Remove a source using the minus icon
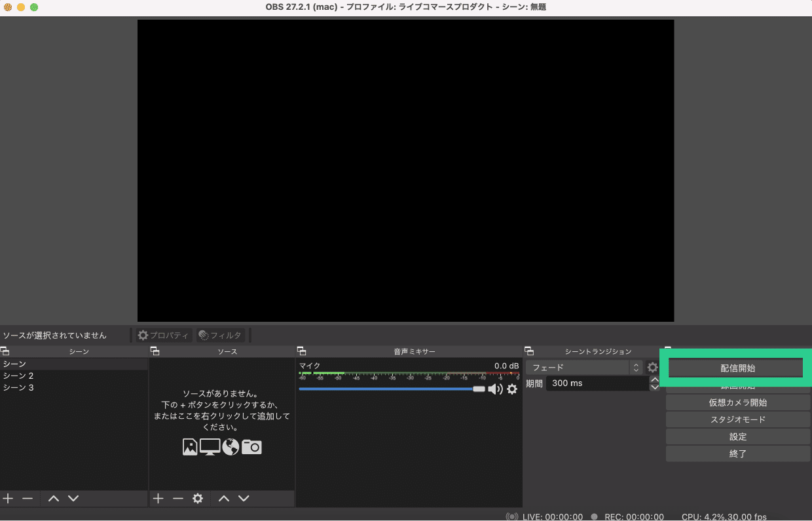 pos(178,498)
